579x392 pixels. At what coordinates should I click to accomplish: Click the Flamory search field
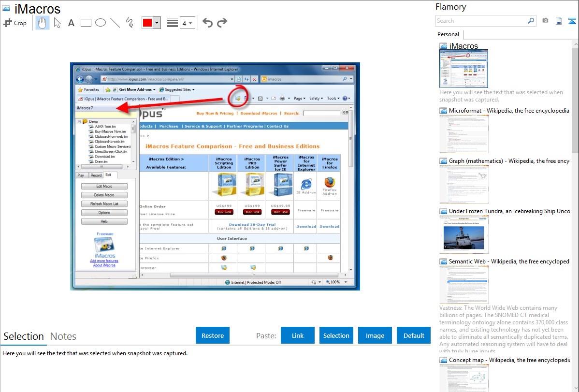click(x=481, y=21)
